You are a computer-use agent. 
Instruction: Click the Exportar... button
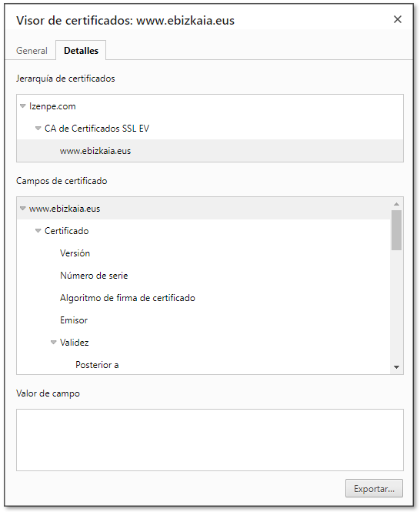(x=374, y=488)
